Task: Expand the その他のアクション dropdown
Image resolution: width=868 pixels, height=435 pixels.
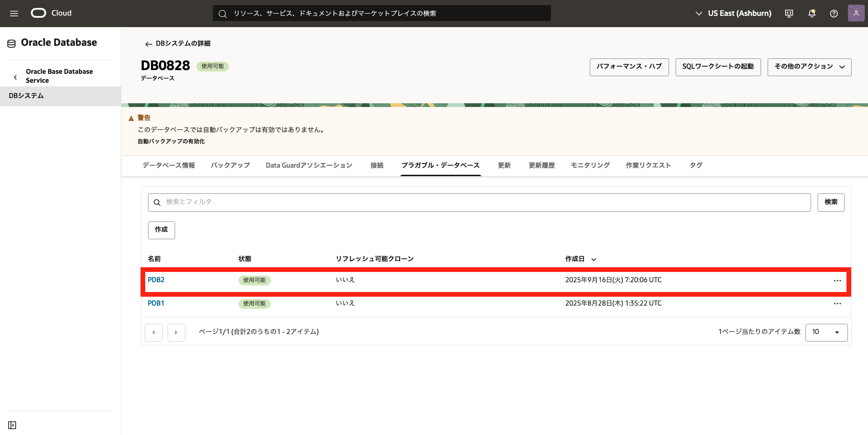Action: click(x=809, y=67)
